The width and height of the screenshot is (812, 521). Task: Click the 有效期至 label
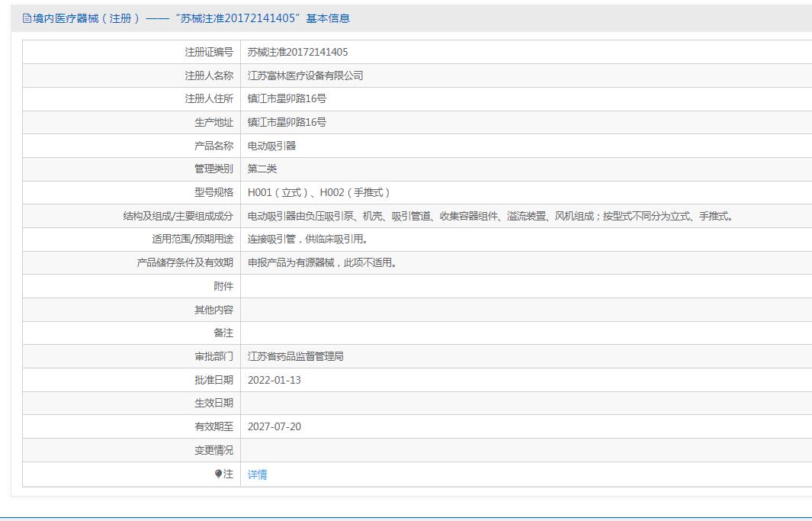point(214,426)
